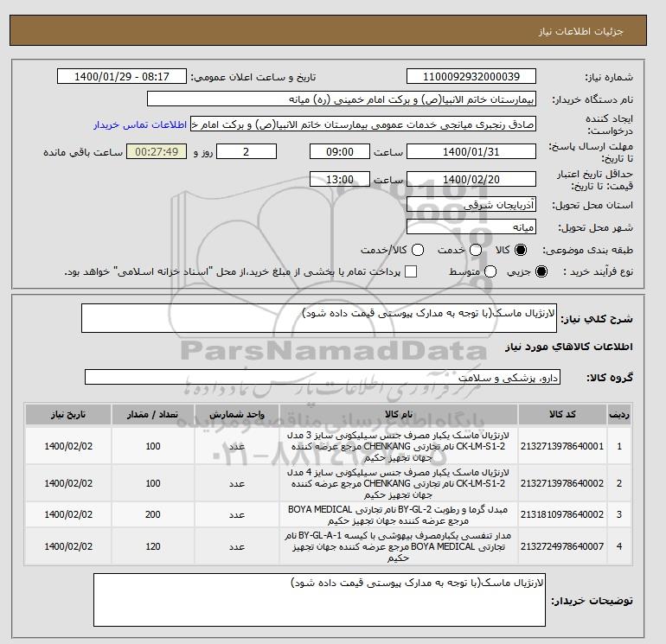Viewport: 666px width, 644px height.
Task: Click the price validity date 1400/02/20
Action: pyautogui.click(x=471, y=179)
